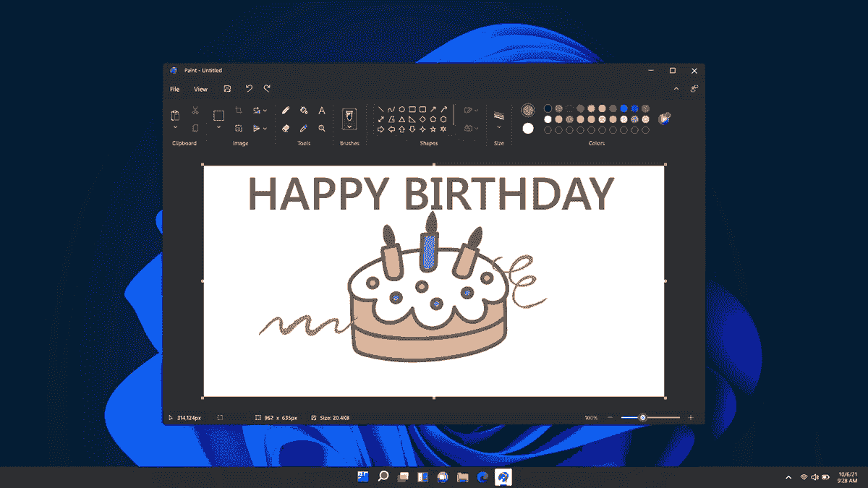Select the Text tool
Image resolution: width=868 pixels, height=488 pixels.
322,111
